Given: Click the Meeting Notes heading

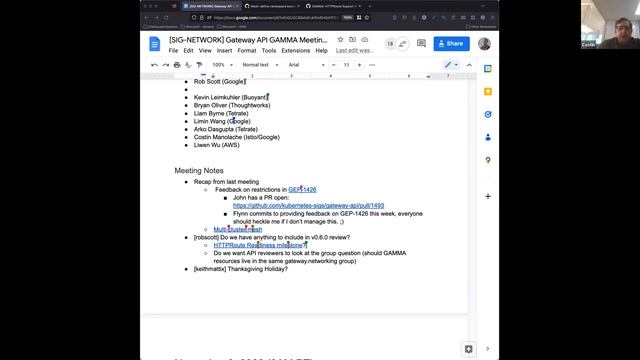Looking at the screenshot, I should [x=199, y=171].
